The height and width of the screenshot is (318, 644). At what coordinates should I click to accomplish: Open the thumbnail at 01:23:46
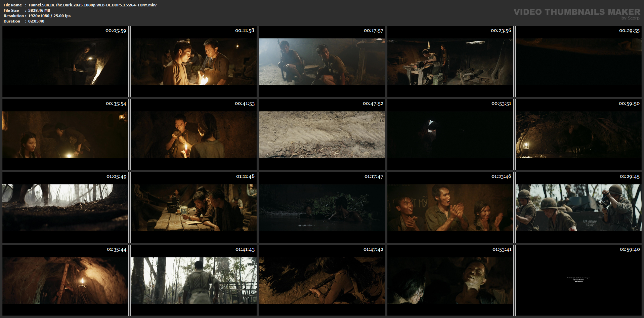click(x=450, y=207)
